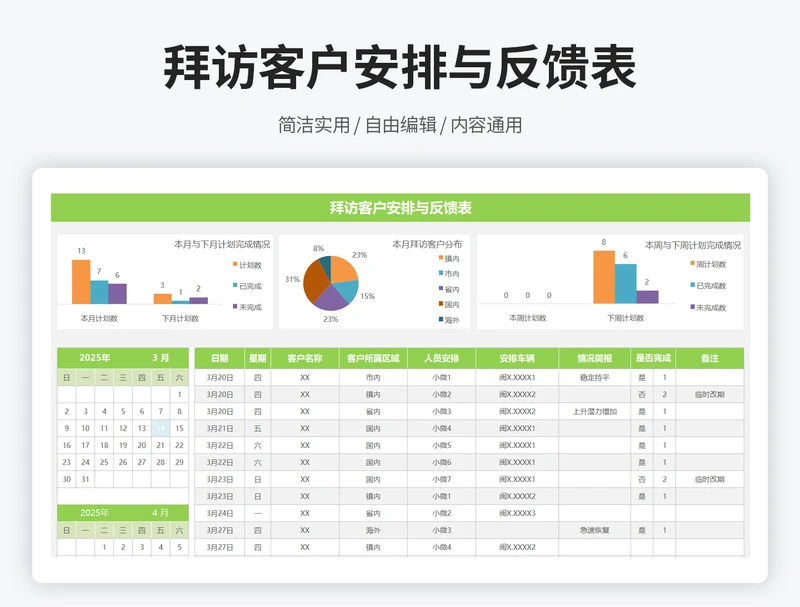This screenshot has height=607, width=800.
Task: Click the 国内 legend swatch in the pie legend
Action: (441, 304)
